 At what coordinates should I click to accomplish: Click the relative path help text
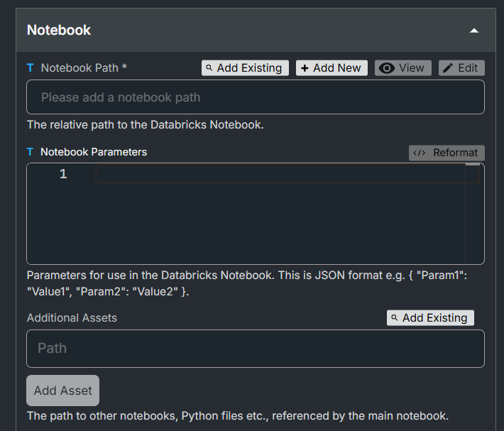tap(146, 125)
